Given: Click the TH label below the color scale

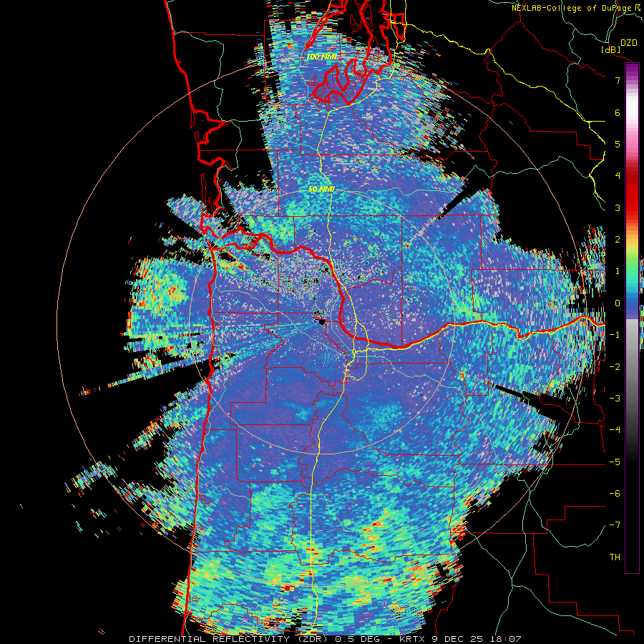Looking at the screenshot, I should pyautogui.click(x=615, y=557).
